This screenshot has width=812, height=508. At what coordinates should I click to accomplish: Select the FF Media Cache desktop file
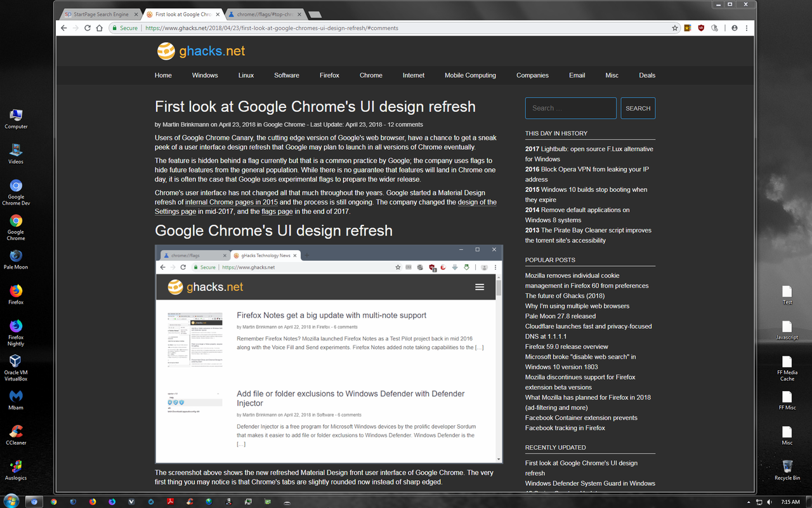coord(787,368)
